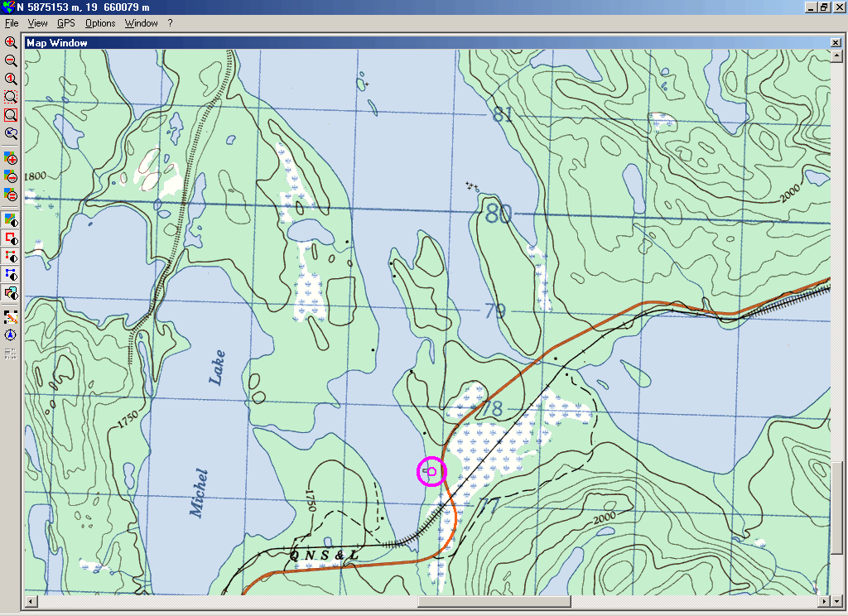Toggle colored polygons visibility button

point(11,293)
